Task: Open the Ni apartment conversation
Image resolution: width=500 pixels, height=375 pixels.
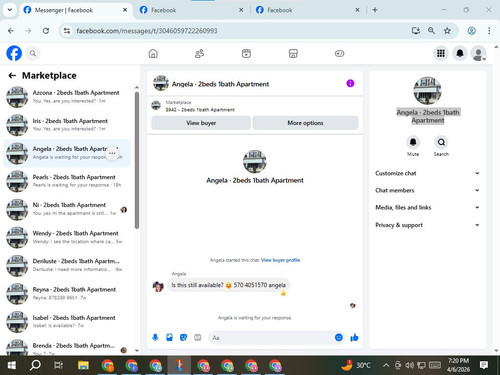Action: tap(67, 209)
